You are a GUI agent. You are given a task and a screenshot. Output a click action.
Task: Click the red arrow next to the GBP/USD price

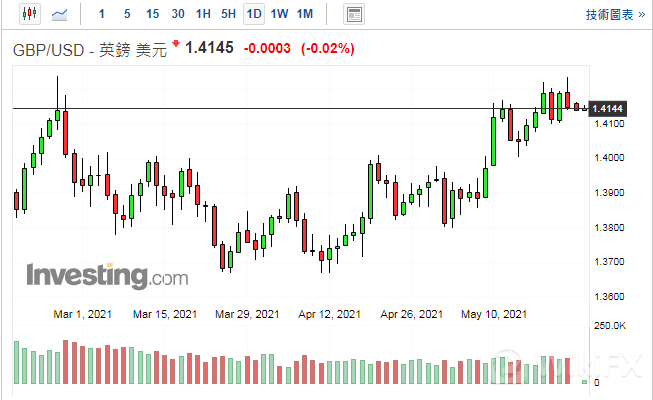[177, 45]
